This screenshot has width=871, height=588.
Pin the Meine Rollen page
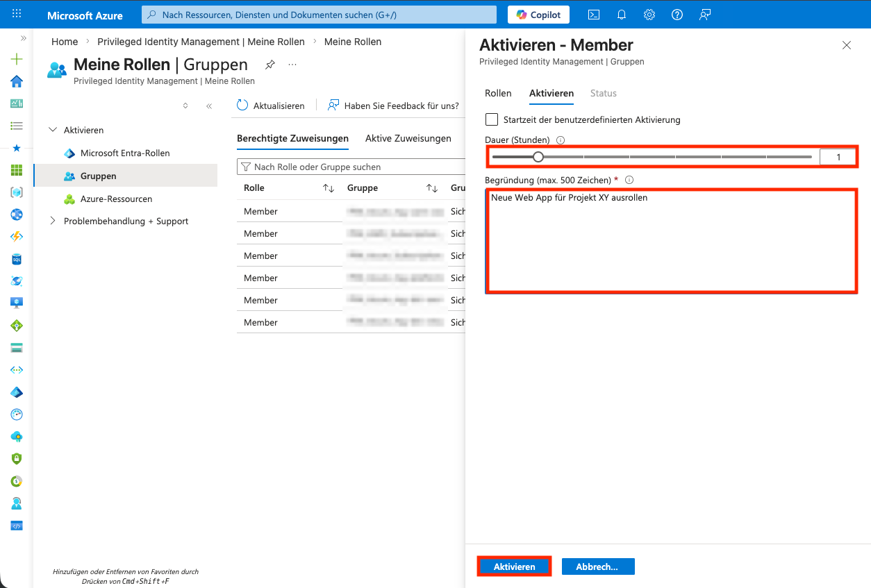tap(270, 65)
